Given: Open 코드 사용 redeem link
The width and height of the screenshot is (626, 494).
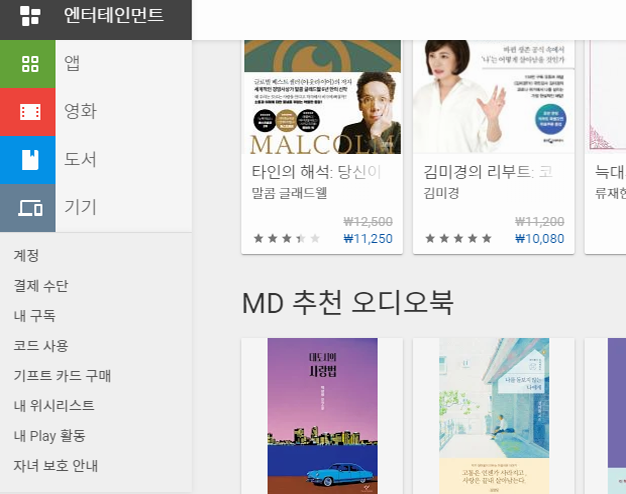Looking at the screenshot, I should (x=41, y=345).
